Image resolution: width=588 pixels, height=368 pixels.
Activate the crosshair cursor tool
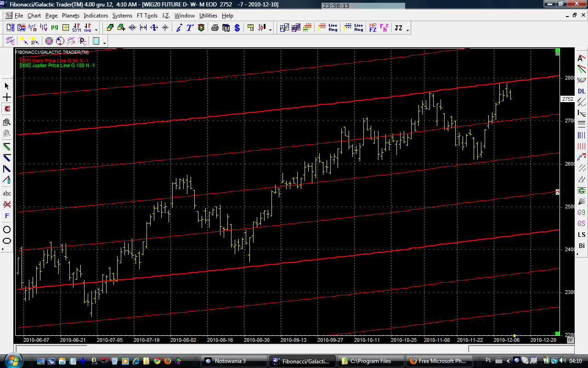point(7,98)
